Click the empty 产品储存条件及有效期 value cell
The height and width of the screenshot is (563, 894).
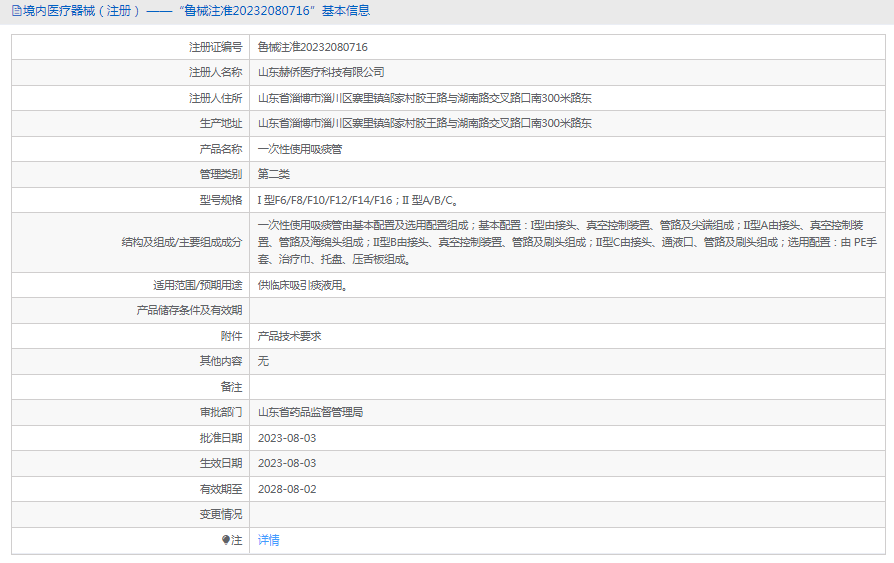[x=566, y=310]
